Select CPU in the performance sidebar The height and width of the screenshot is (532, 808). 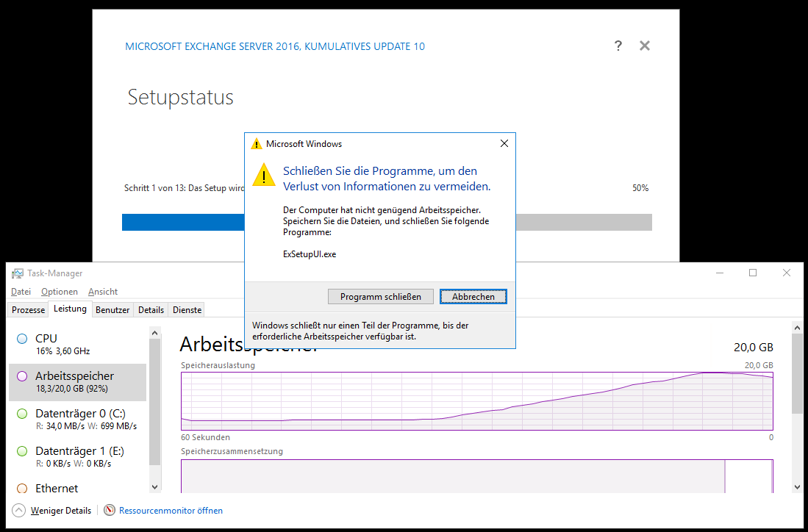(x=78, y=345)
